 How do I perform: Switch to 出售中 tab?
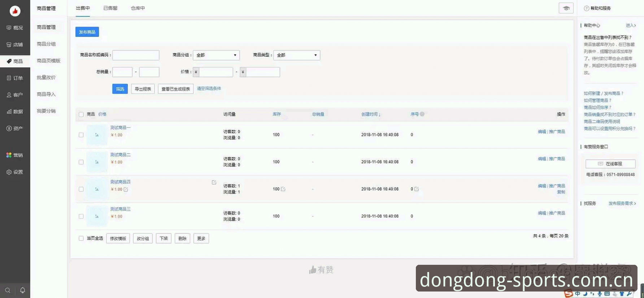(83, 8)
